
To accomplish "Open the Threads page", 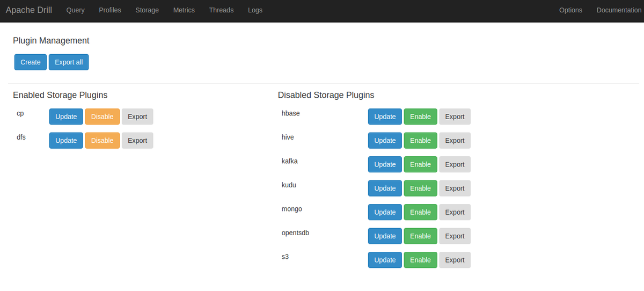I will click(221, 10).
